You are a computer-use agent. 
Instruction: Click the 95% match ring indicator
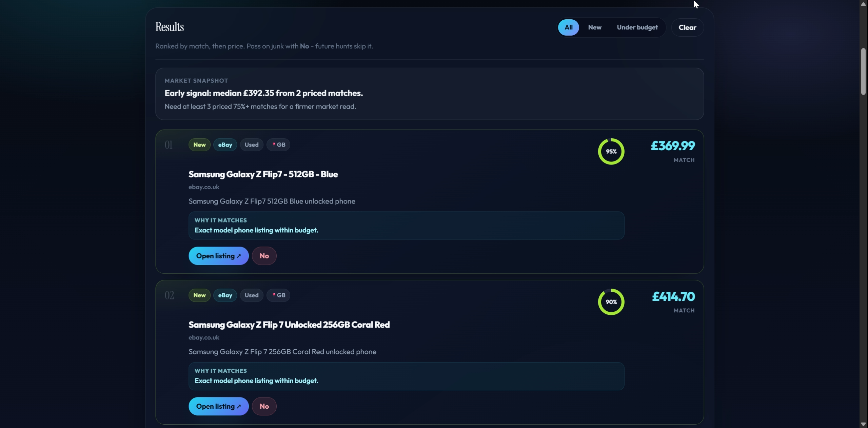611,152
